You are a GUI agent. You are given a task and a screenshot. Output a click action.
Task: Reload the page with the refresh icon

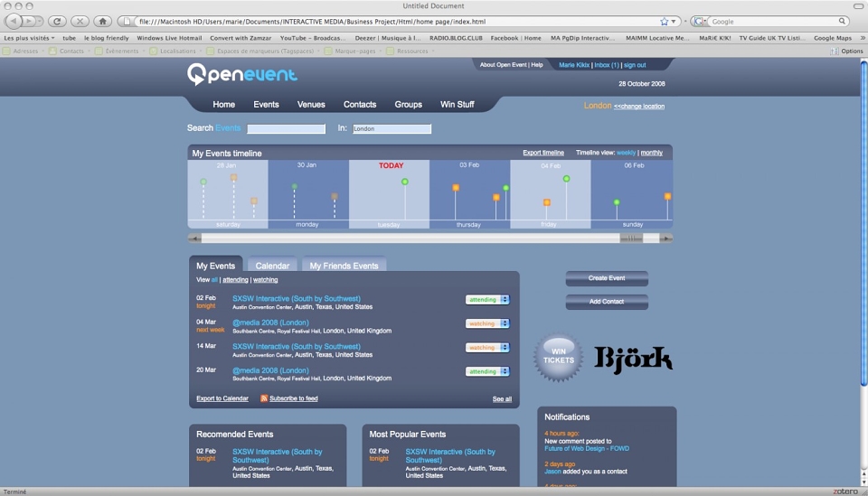point(56,21)
